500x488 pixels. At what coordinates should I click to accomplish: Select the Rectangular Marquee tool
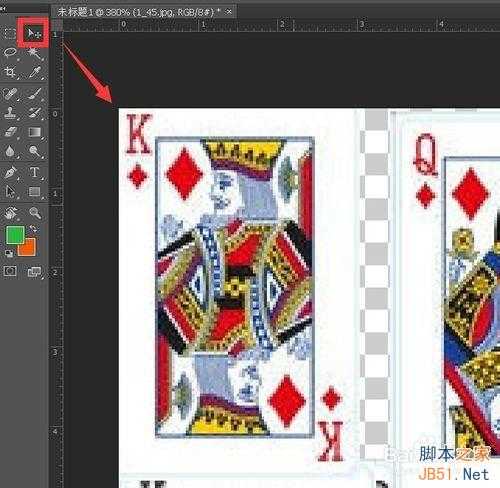tap(10, 33)
